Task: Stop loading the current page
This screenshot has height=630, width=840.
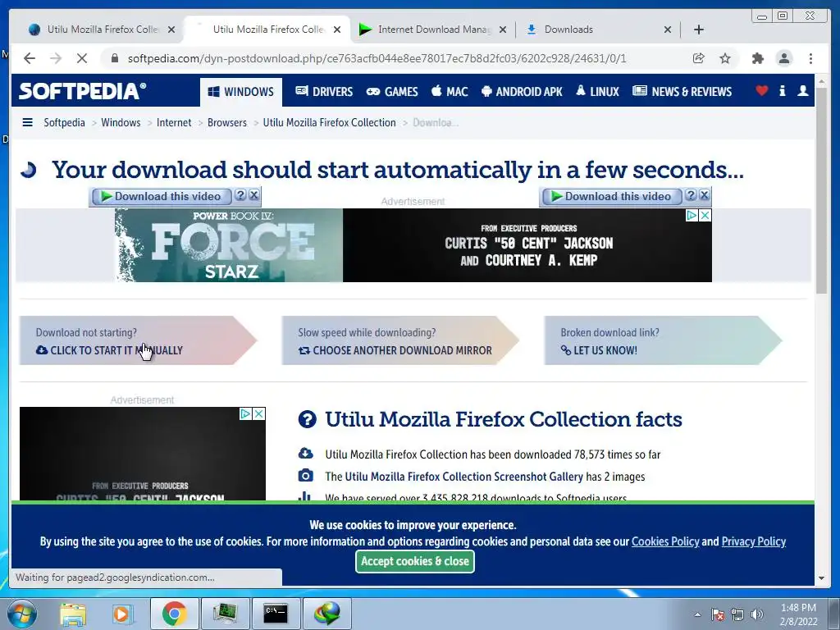Action: pos(82,58)
